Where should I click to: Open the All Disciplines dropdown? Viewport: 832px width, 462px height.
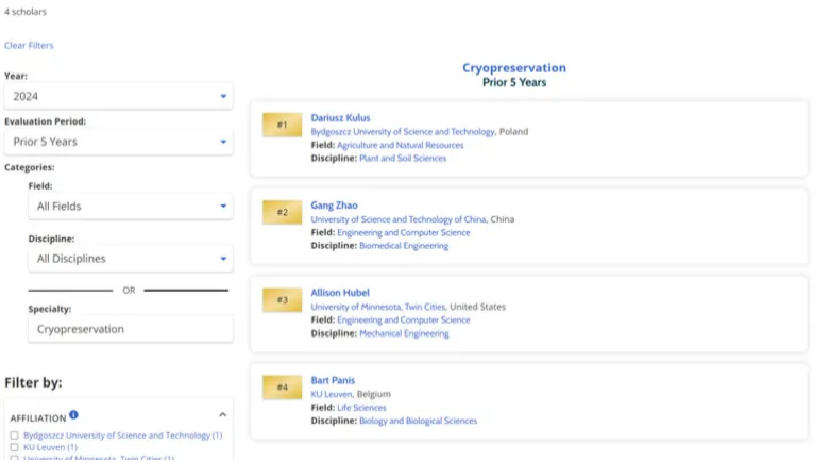pos(130,259)
